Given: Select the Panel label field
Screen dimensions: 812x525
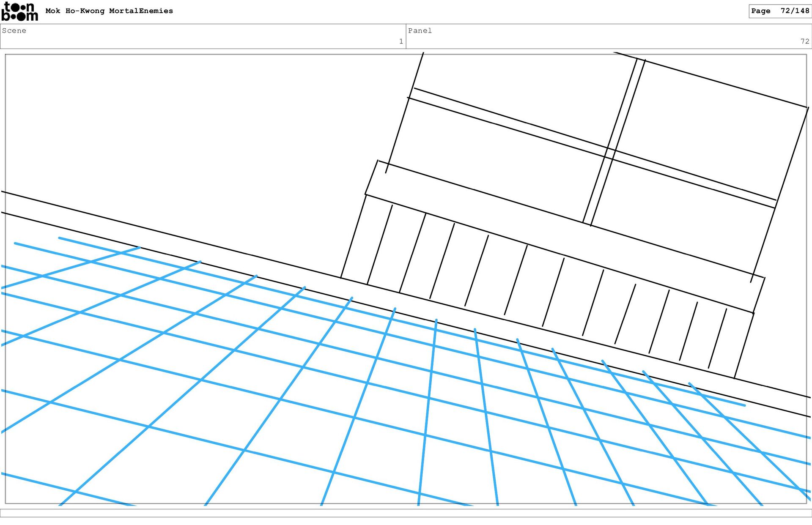Looking at the screenshot, I should pos(420,31).
